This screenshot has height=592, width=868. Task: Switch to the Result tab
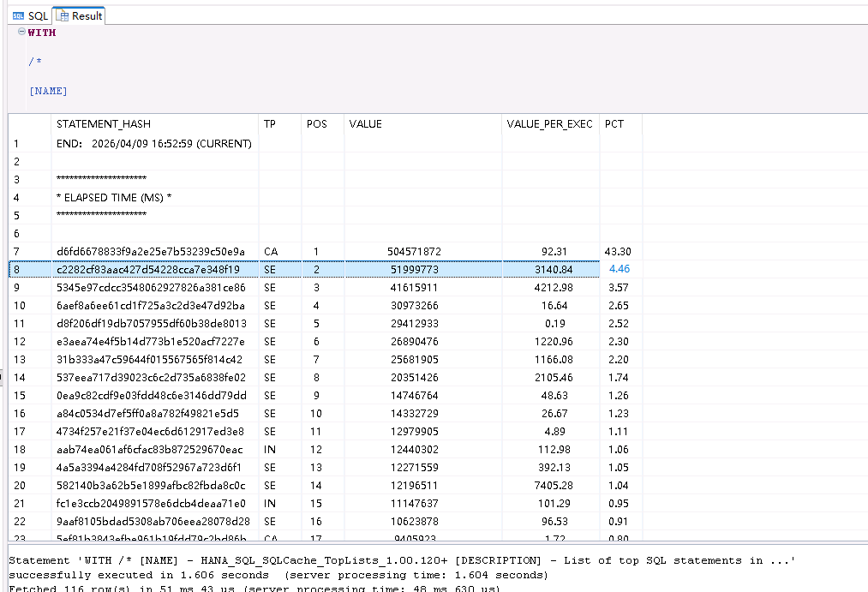(79, 16)
